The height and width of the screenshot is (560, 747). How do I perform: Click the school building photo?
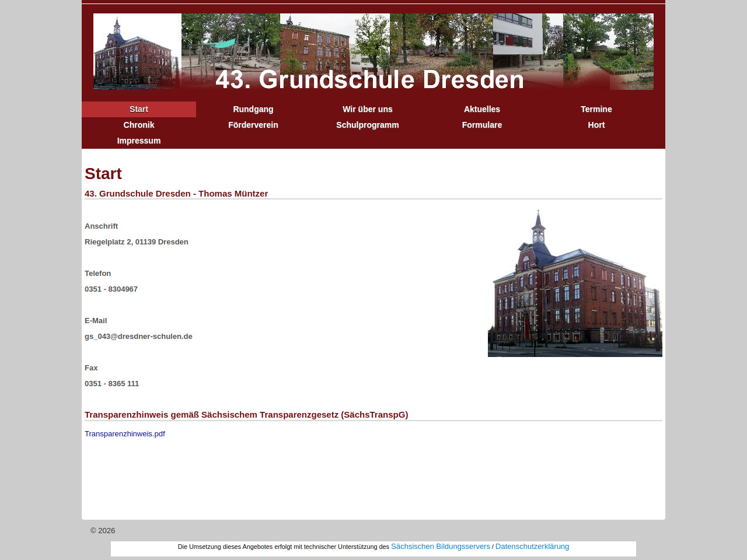click(x=575, y=283)
